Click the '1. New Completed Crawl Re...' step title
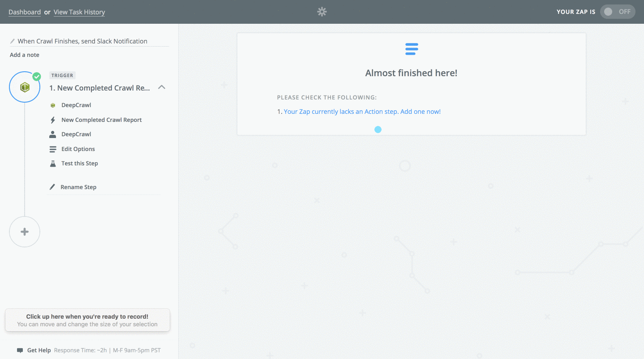Viewport: 644px width, 359px height. pyautogui.click(x=99, y=88)
